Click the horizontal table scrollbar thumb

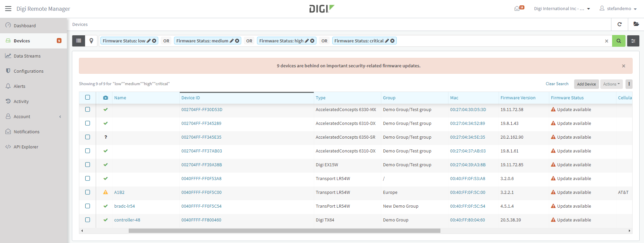tap(284, 231)
